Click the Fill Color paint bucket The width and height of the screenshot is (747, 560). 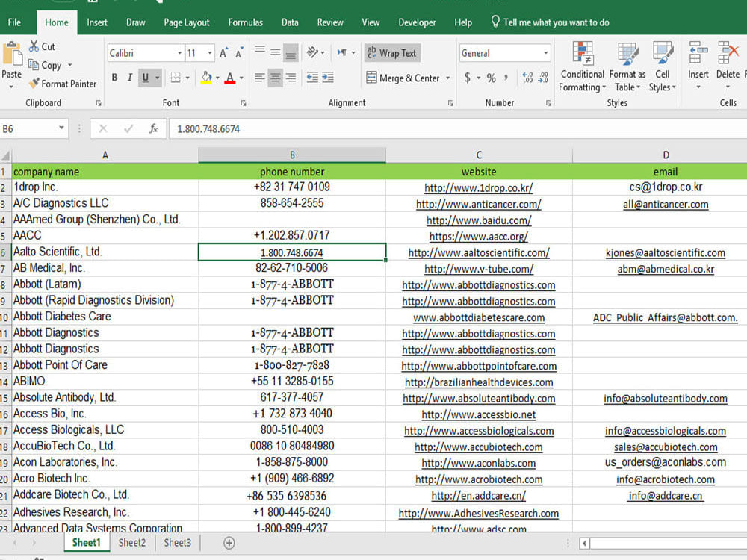(x=207, y=78)
